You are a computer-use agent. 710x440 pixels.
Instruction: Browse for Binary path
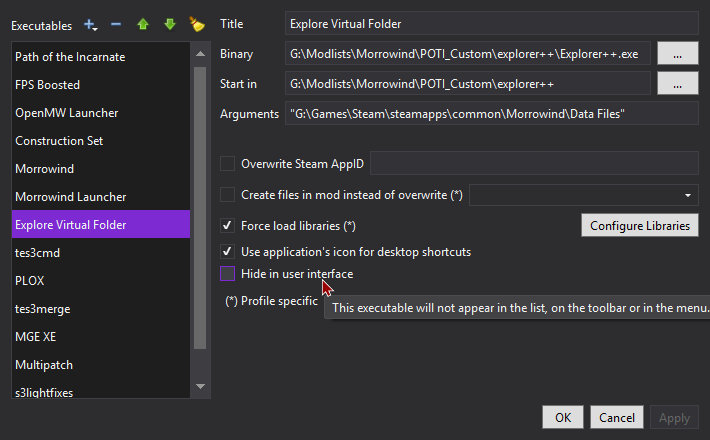[677, 54]
